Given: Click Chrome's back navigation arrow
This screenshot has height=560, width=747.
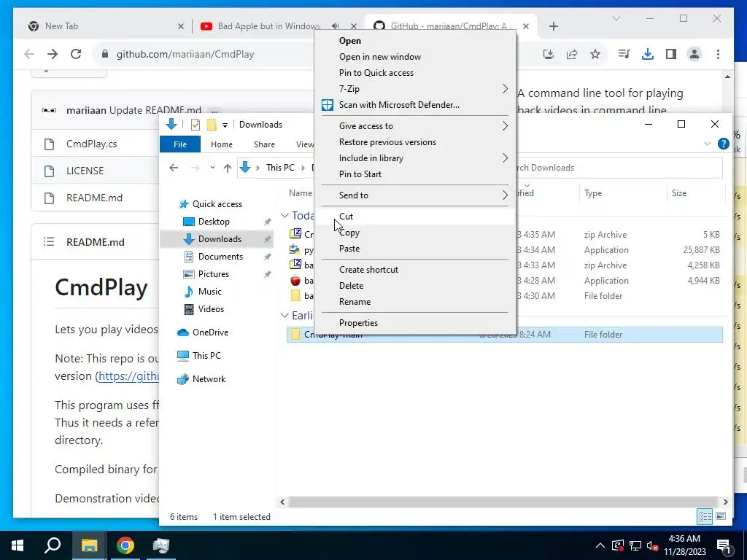Looking at the screenshot, I should coord(29,54).
